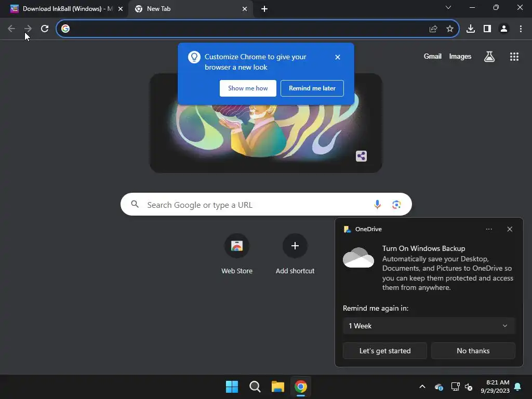Open Chrome three-dot menu

(x=521, y=29)
